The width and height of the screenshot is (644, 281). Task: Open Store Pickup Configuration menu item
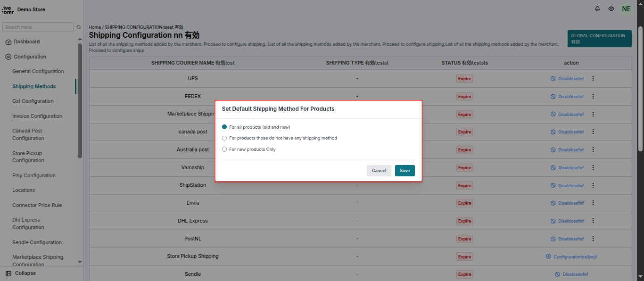[28, 157]
